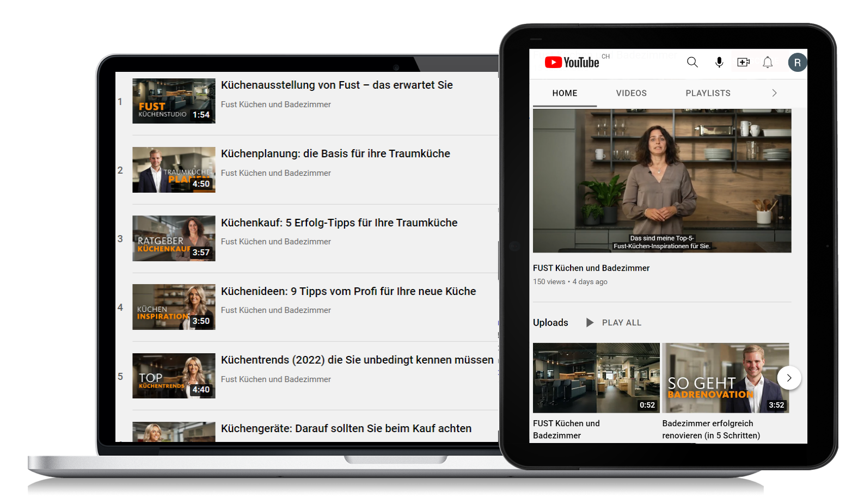This screenshot has width=858, height=504.
Task: Click the create video camera icon
Action: pos(744,63)
